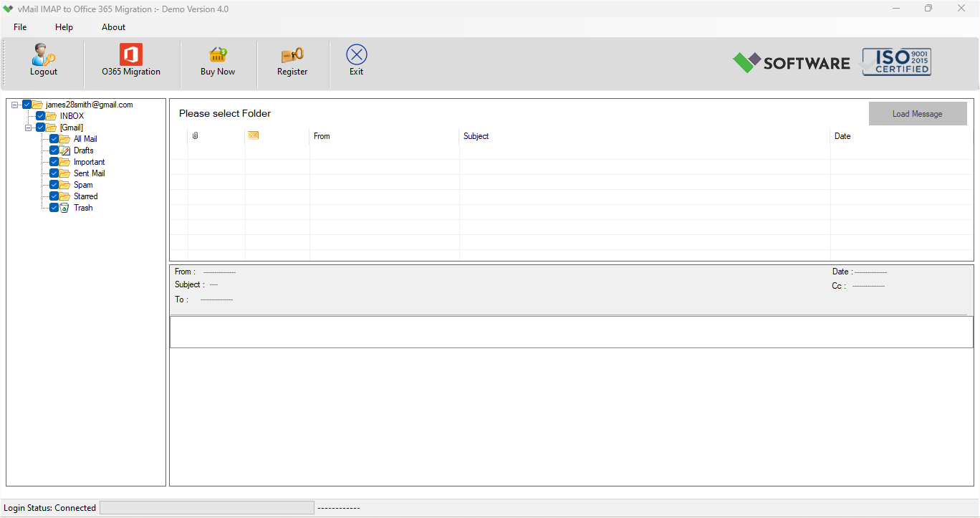Click the Register key icon
Image resolution: width=980 pixels, height=518 pixels.
pos(292,55)
